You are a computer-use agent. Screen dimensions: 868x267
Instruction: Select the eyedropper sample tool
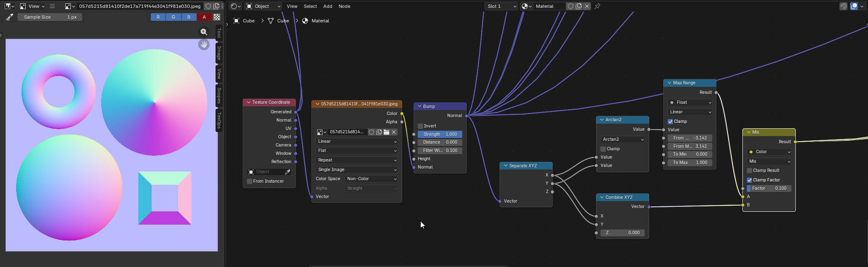pyautogui.click(x=10, y=17)
